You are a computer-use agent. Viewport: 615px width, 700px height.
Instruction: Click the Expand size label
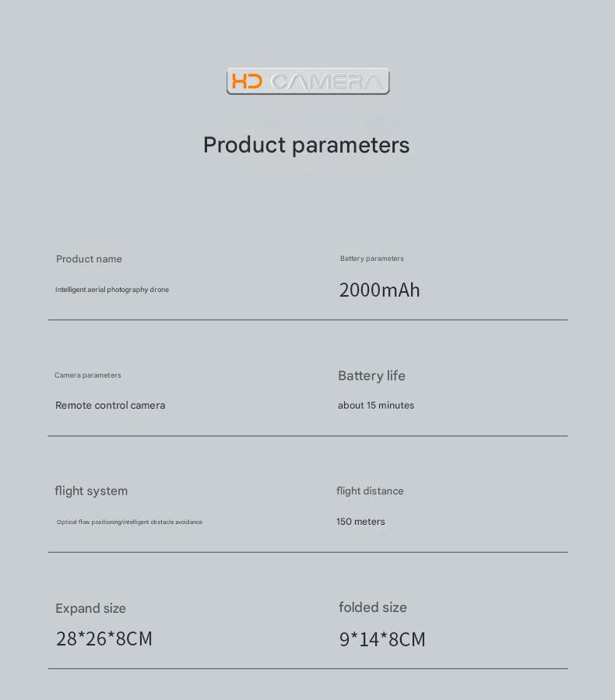click(x=90, y=608)
